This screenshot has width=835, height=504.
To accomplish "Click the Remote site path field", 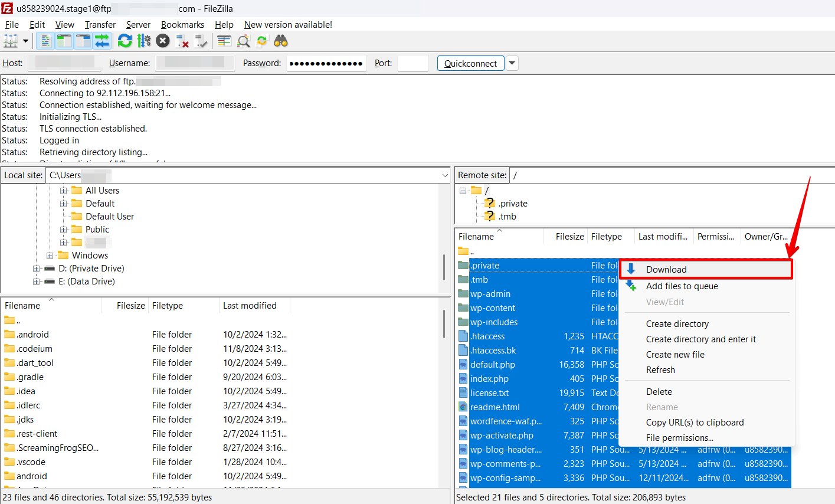I will [x=672, y=175].
